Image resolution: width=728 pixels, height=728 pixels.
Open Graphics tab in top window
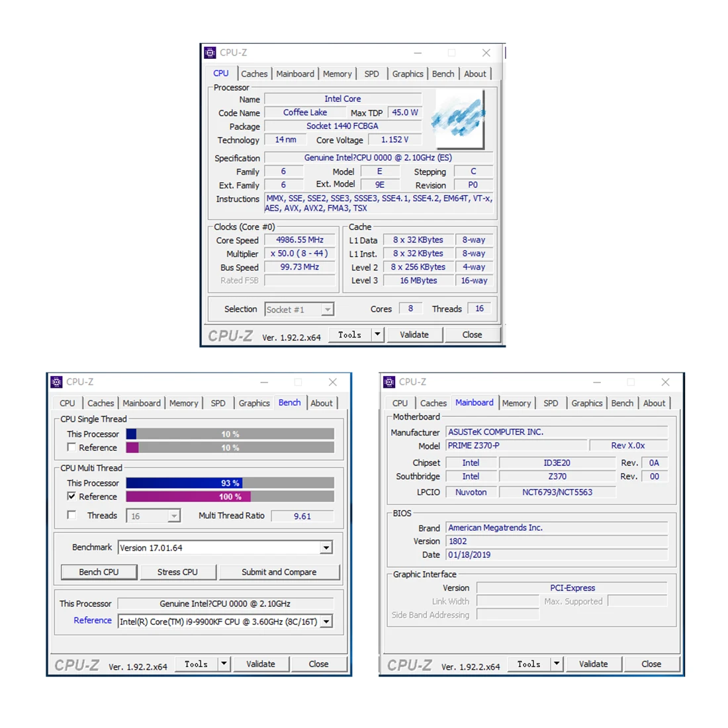coord(408,74)
